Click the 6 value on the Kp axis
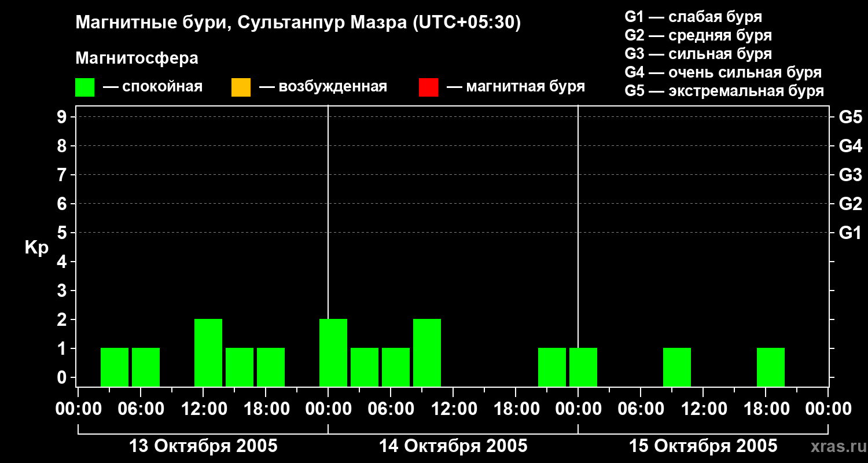 pos(63,204)
